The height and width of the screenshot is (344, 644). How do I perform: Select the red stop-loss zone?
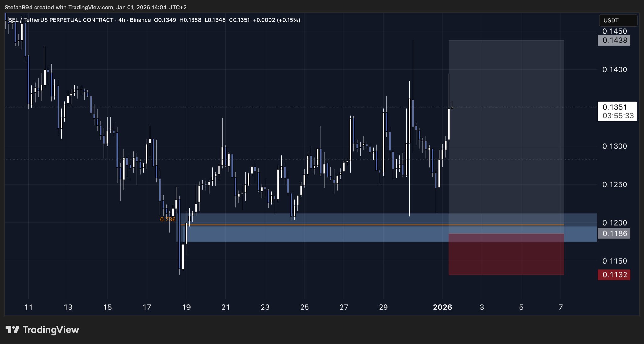coord(506,258)
